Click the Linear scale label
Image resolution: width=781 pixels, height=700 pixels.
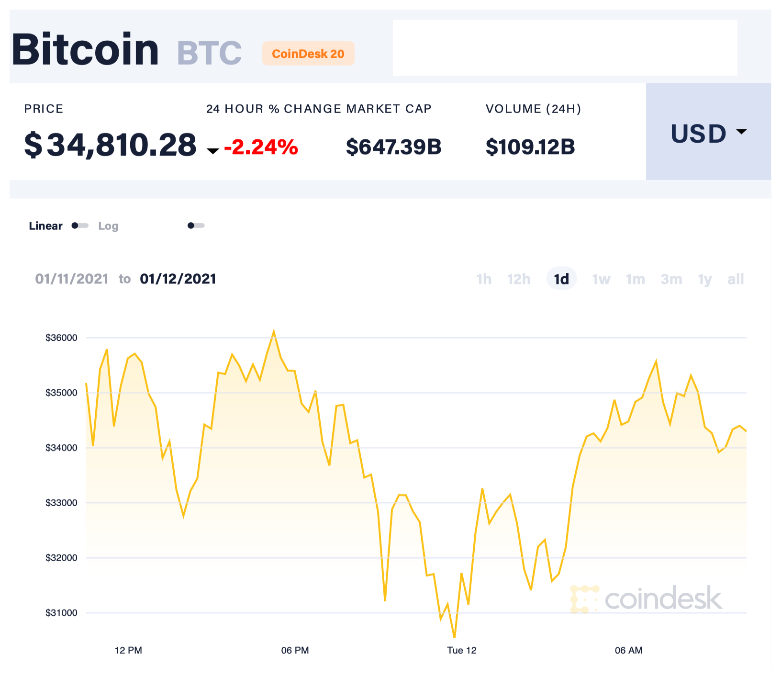[45, 226]
